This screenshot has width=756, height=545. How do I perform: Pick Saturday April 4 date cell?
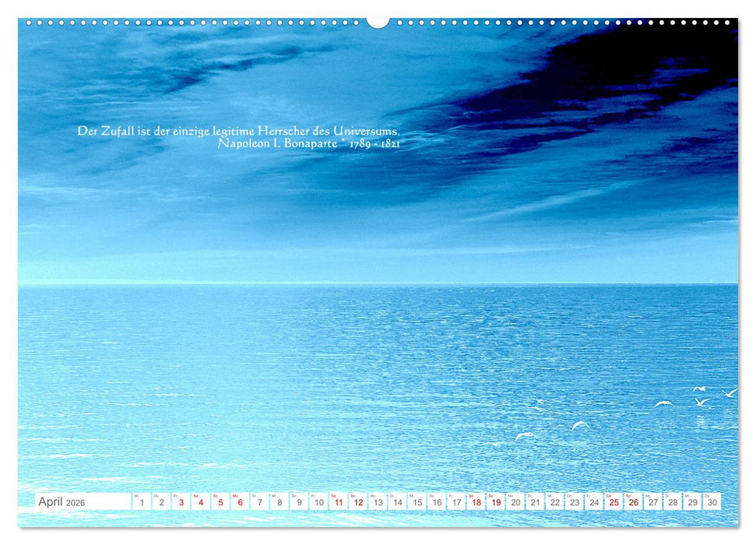tap(200, 502)
